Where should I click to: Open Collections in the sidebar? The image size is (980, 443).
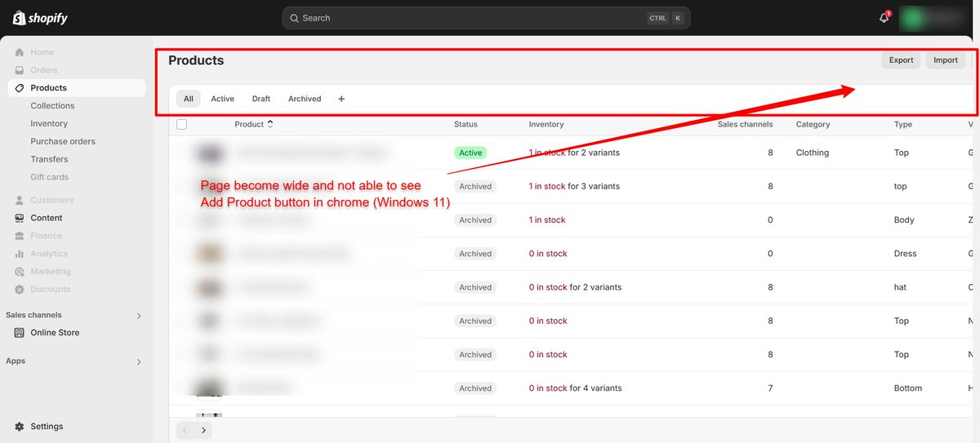pyautogui.click(x=52, y=106)
